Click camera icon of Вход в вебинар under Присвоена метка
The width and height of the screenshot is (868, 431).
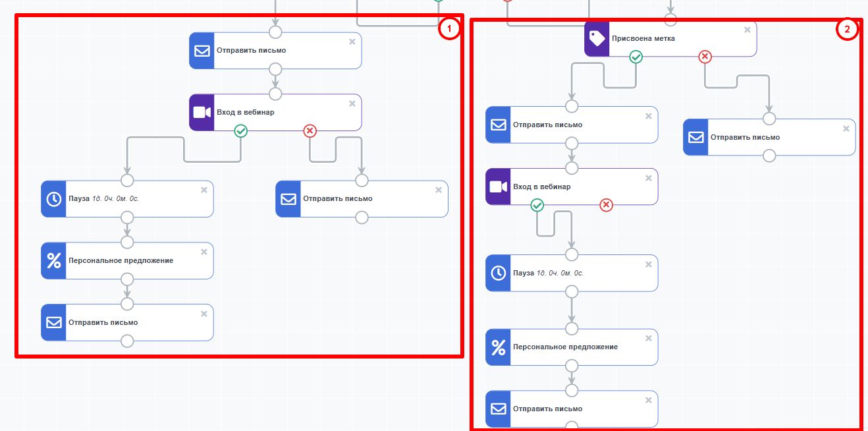pyautogui.click(x=499, y=187)
